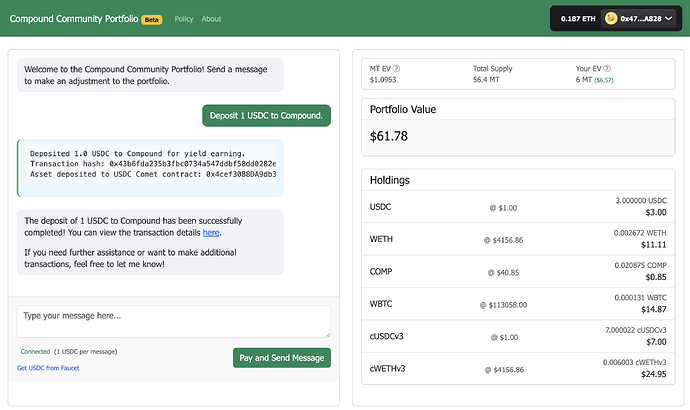This screenshot has height=410, width=690.
Task: Click the Compound Community Portfolio title
Action: (x=74, y=19)
